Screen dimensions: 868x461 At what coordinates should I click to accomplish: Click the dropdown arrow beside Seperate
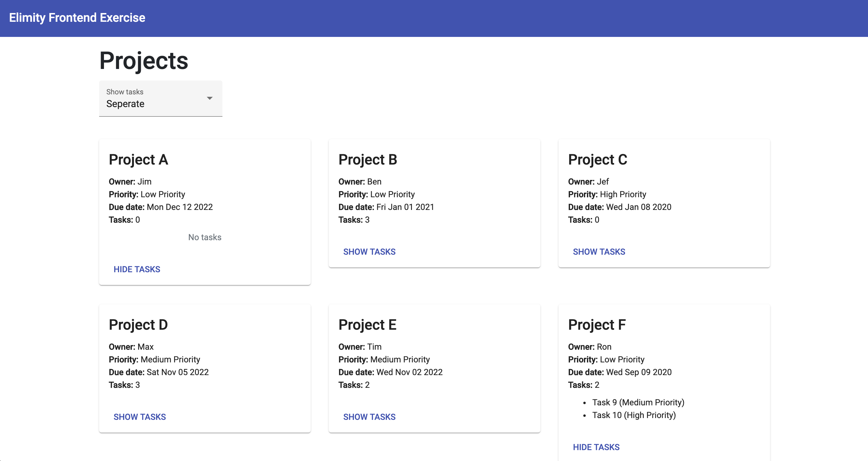(209, 98)
